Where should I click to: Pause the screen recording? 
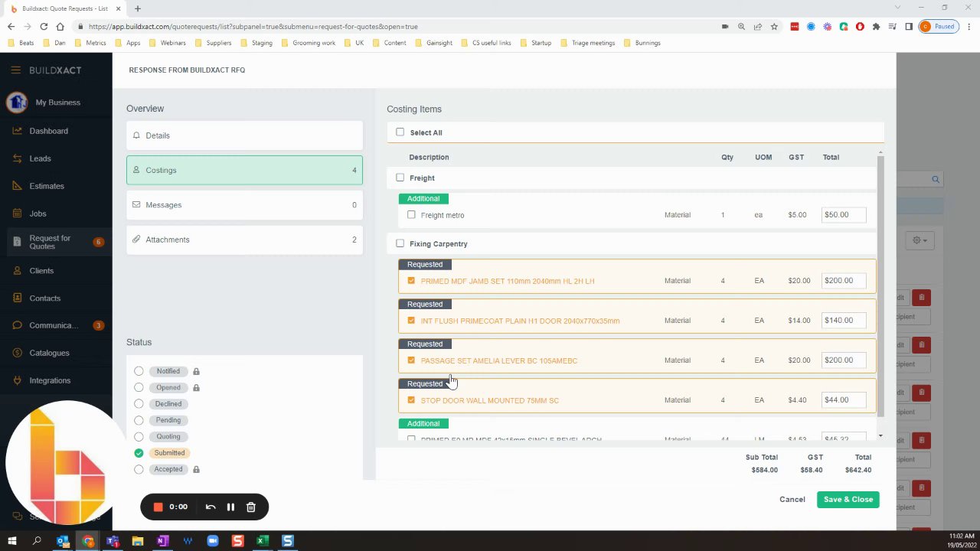(230, 507)
